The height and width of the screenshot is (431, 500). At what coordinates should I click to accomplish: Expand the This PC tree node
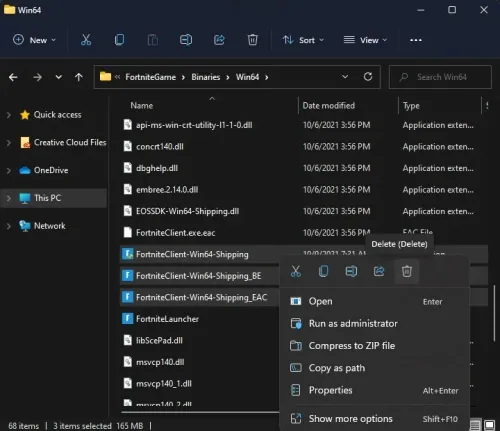pos(9,198)
